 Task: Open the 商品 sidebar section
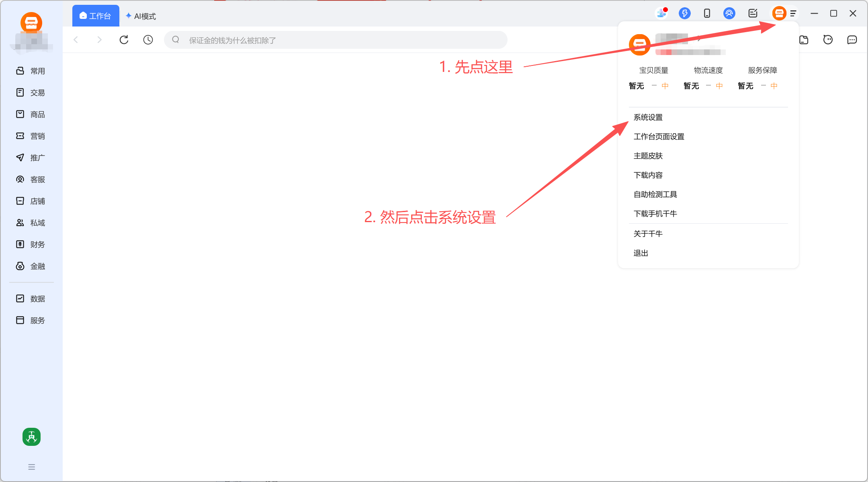coord(31,114)
